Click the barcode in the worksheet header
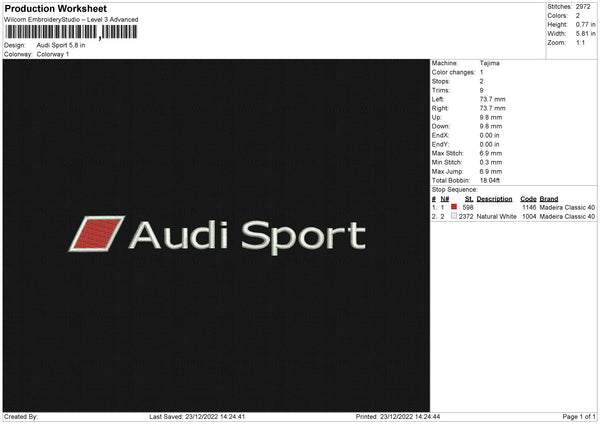Viewport: 600px width, 424px height. point(71,32)
